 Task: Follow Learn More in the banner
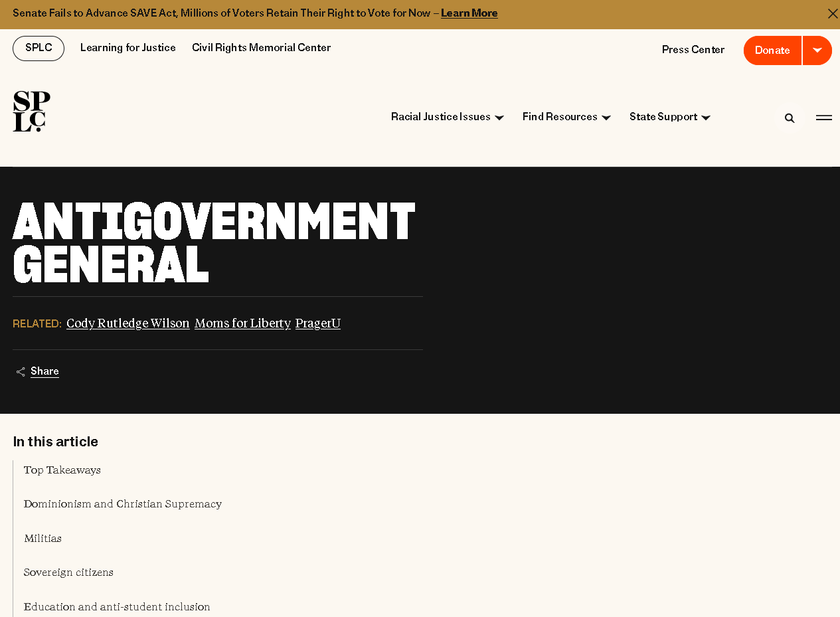(x=469, y=13)
